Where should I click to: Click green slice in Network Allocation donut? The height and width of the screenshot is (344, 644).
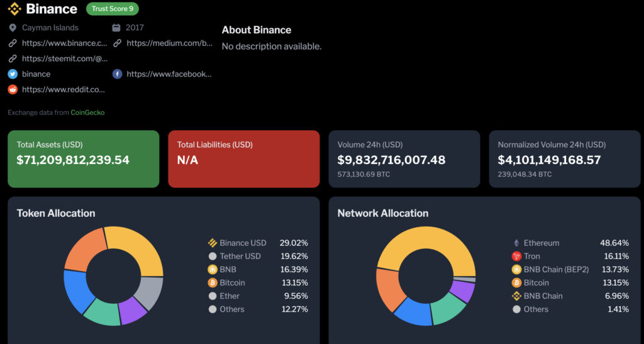click(x=448, y=308)
